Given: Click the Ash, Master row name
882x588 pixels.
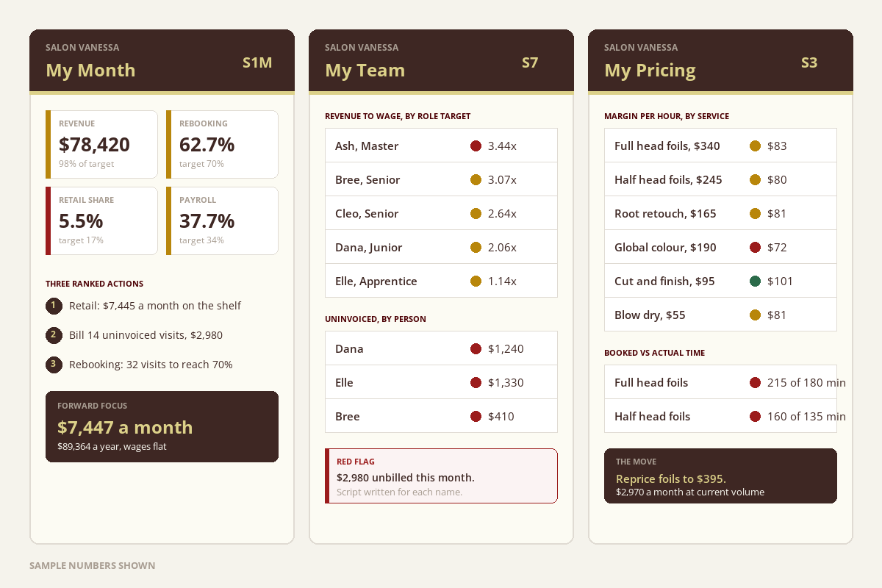Looking at the screenshot, I should click(x=367, y=146).
